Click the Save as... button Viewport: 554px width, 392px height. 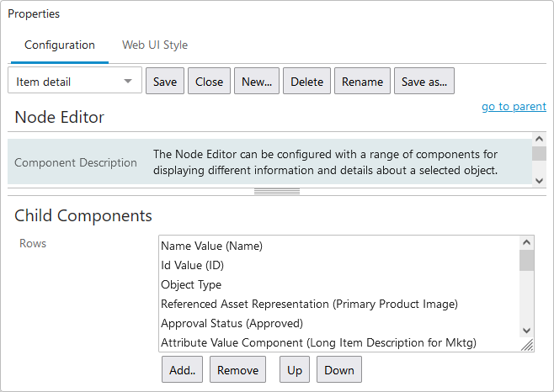[424, 82]
